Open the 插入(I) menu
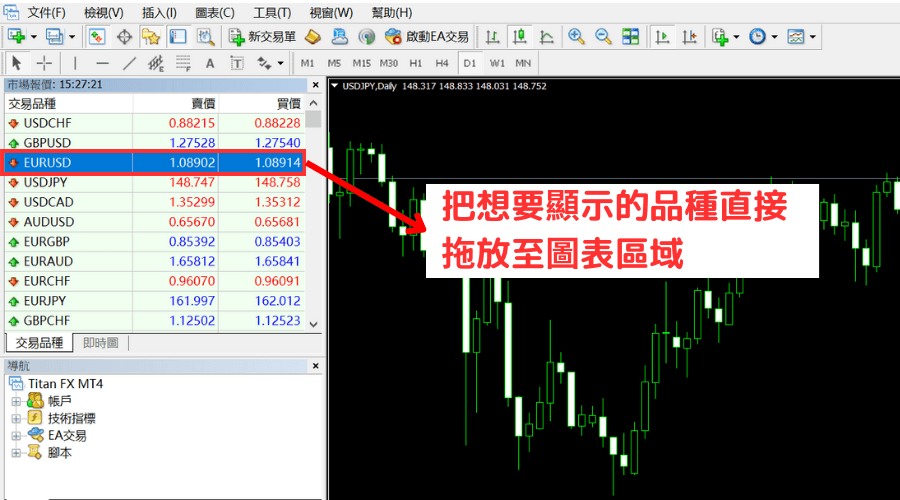This screenshot has width=900, height=500. point(159,13)
